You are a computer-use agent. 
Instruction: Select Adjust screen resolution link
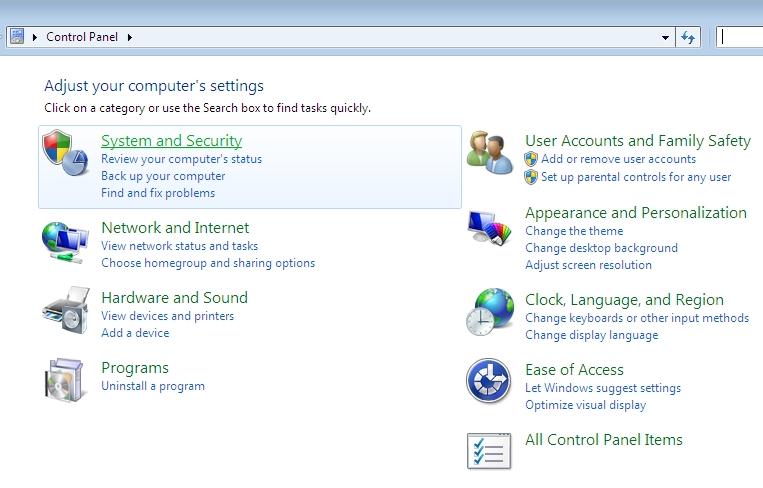click(x=588, y=265)
